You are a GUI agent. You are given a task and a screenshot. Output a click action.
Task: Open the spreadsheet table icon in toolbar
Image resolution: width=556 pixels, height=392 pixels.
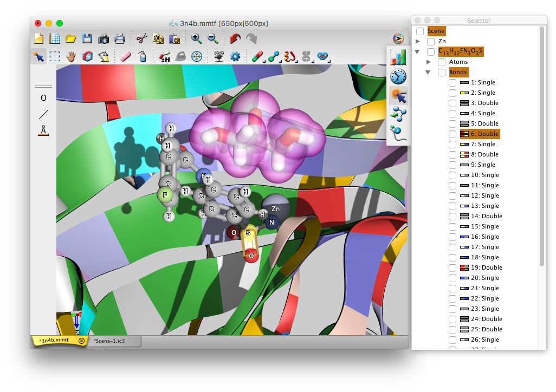click(55, 38)
